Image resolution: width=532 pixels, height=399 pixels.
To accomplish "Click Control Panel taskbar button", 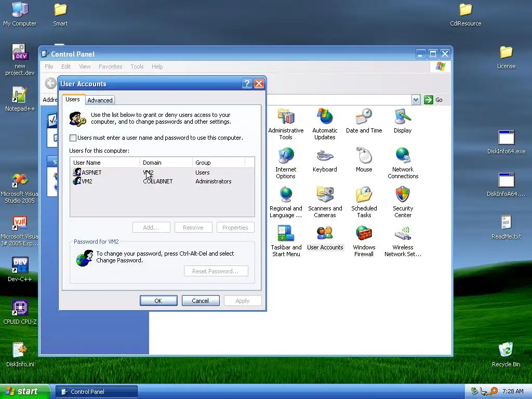I will 97,392.
